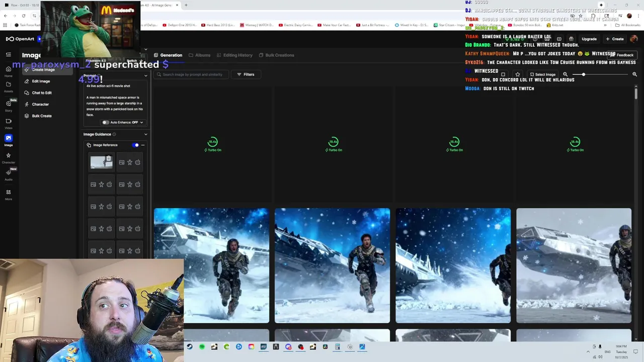
Task: Click the square view icon beside star
Action: pos(503,74)
